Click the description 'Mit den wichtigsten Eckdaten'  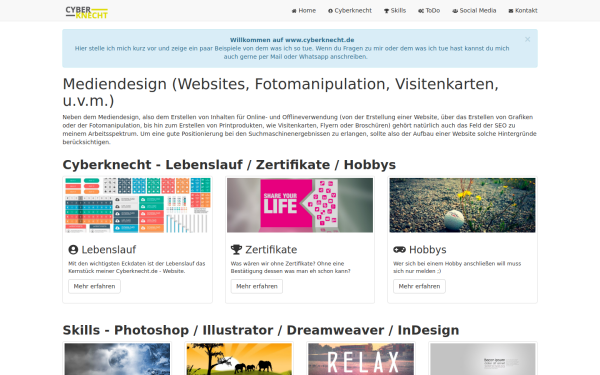coord(137,267)
